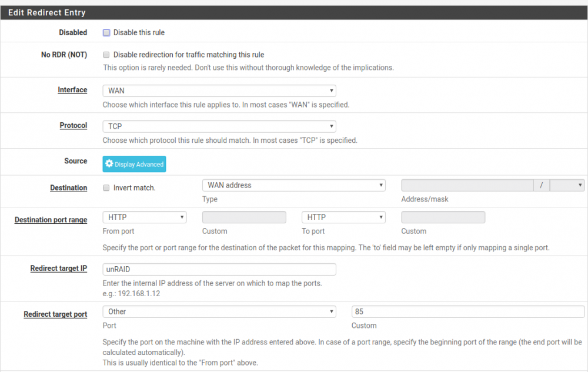Click the From port Custom input field
The height and width of the screenshot is (372, 588).
click(244, 217)
